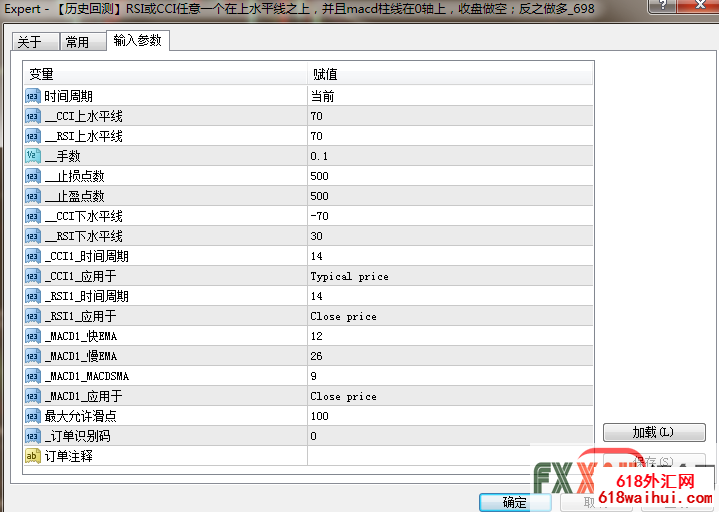Switch to the 关于 tab

click(35, 42)
